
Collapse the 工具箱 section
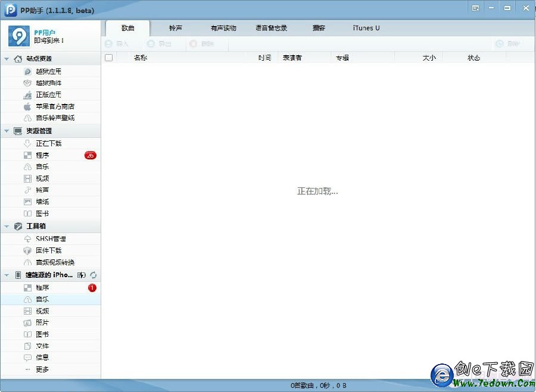click(7, 226)
